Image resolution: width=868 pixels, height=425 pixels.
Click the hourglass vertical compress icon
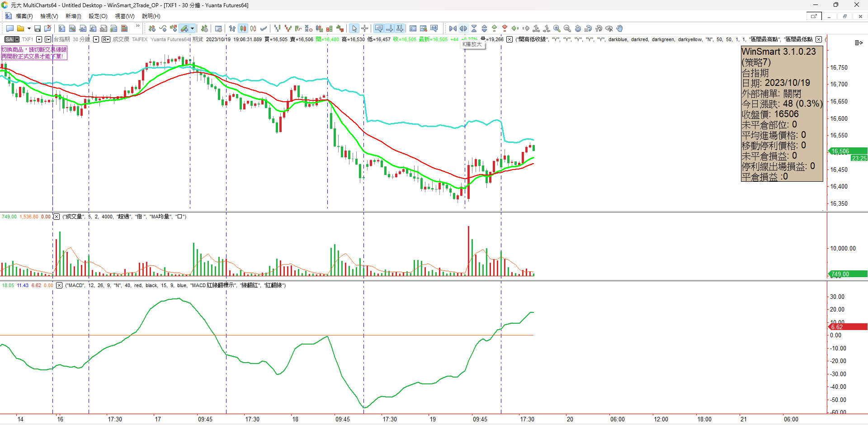click(x=474, y=28)
